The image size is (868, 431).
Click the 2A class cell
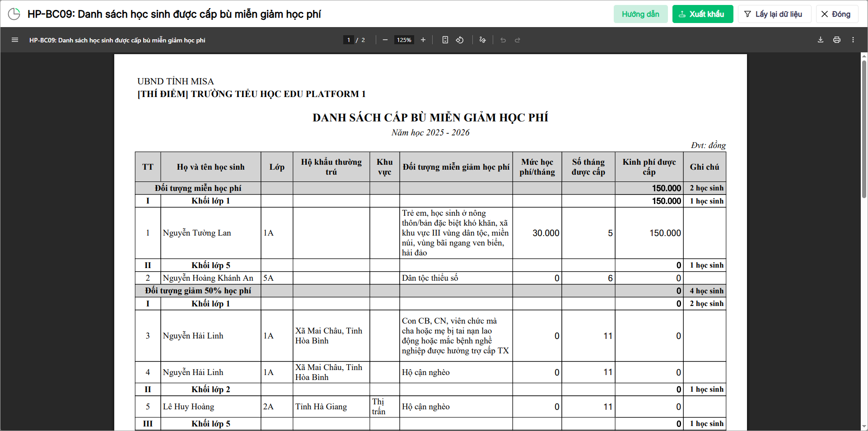click(x=277, y=407)
